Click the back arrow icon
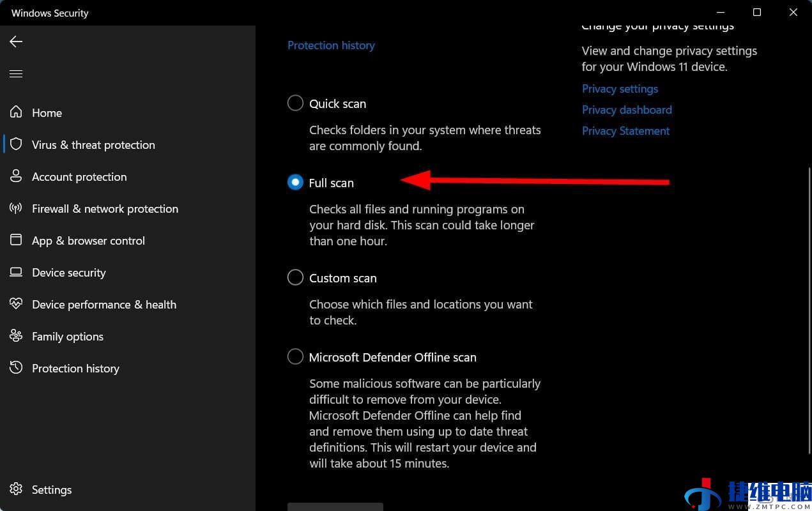Screen dimensions: 812x511 16,42
